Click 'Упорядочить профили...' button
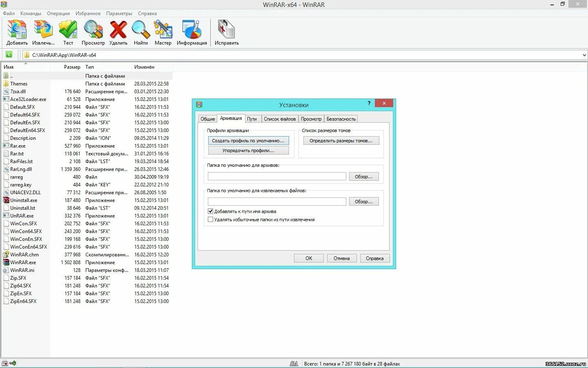588x368 pixels. [248, 150]
